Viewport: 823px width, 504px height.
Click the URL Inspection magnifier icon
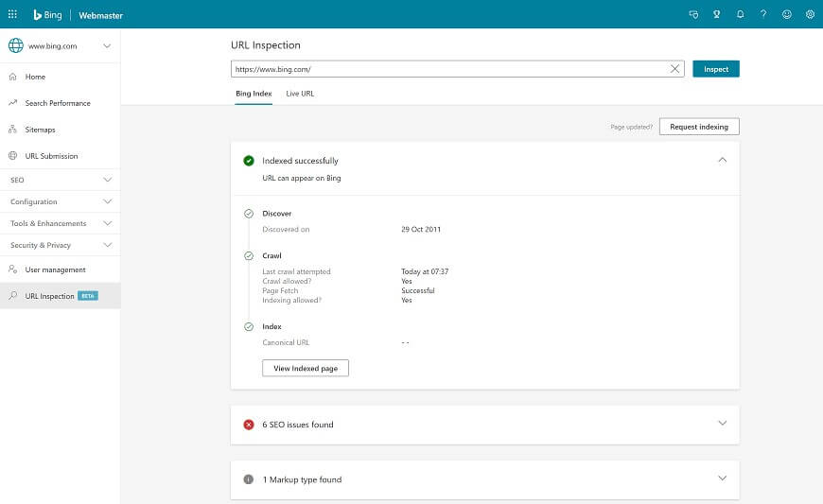click(x=12, y=296)
